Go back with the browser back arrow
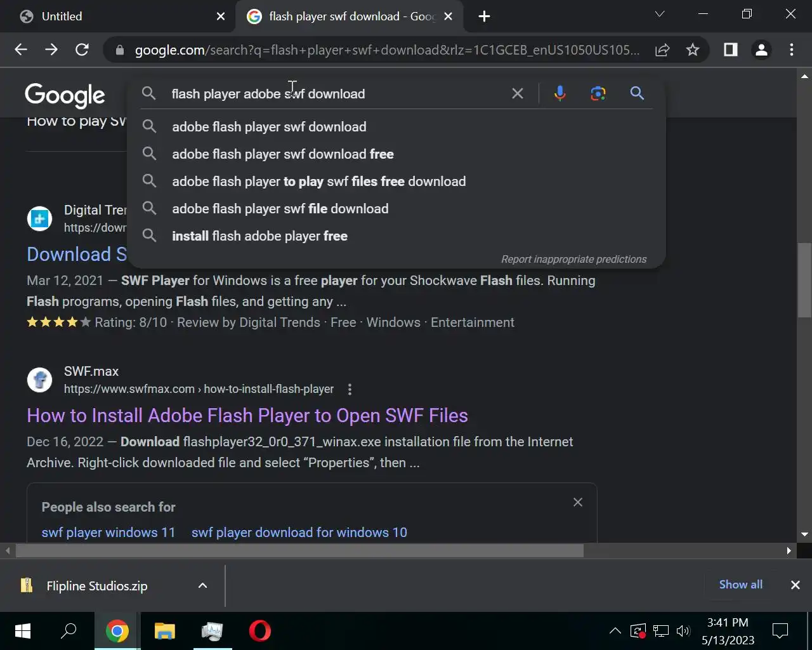Viewport: 812px width, 650px height. click(21, 50)
